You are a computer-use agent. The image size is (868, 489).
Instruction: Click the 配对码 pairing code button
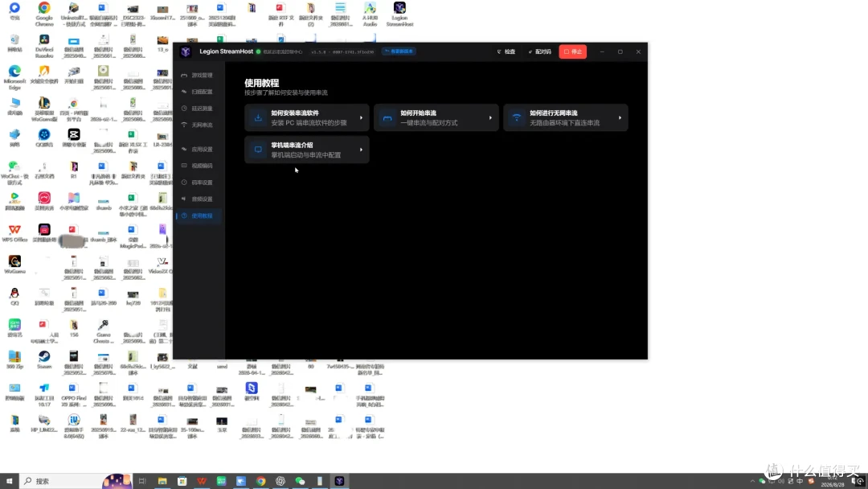(x=540, y=51)
